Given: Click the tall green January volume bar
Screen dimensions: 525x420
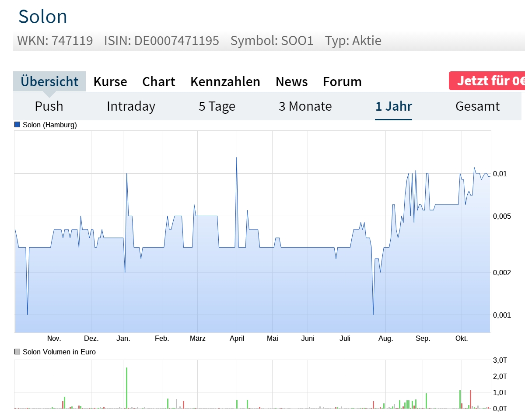Looking at the screenshot, I should point(126,388).
